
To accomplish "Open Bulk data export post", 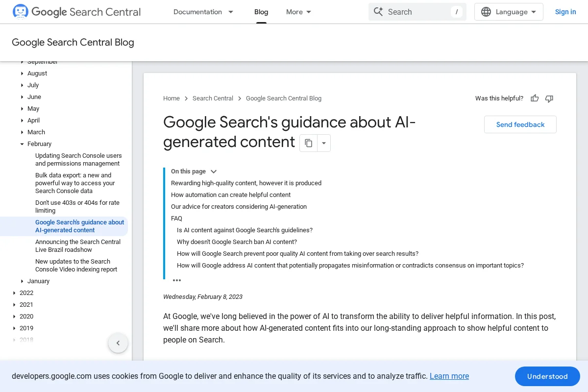I will click(75, 183).
